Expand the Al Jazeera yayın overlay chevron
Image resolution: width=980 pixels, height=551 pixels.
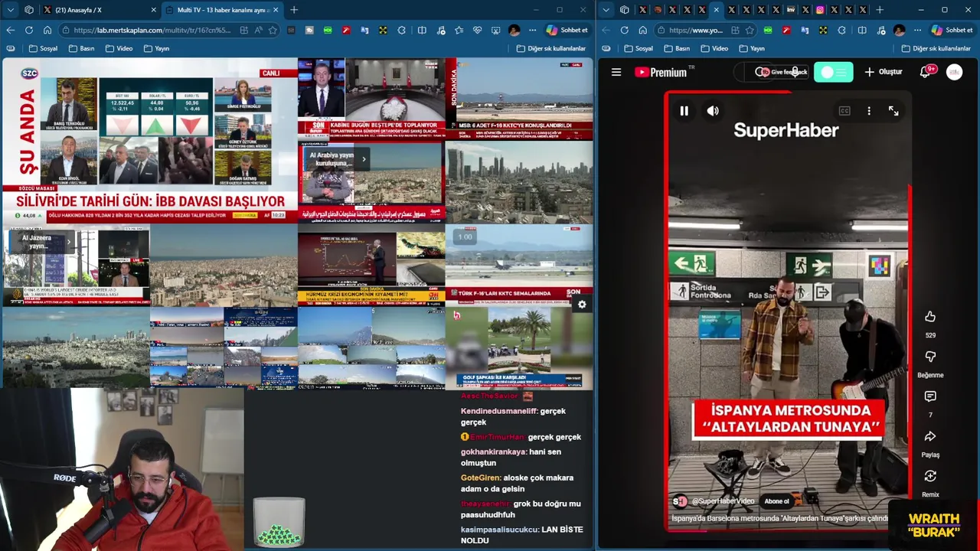67,242
